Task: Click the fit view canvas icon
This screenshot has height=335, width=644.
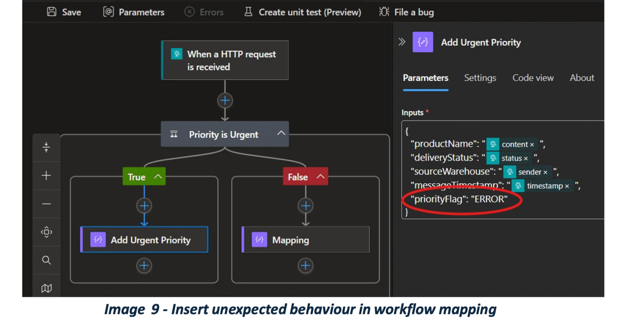Action: [x=46, y=232]
